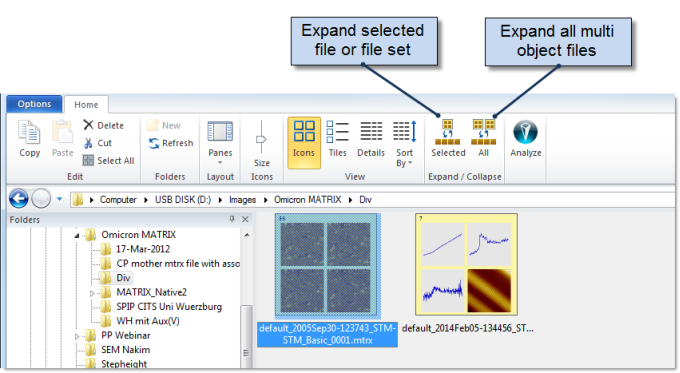The image size is (680, 373).
Task: Select the default_2014Feb05 file thumbnail
Action: coord(466,264)
